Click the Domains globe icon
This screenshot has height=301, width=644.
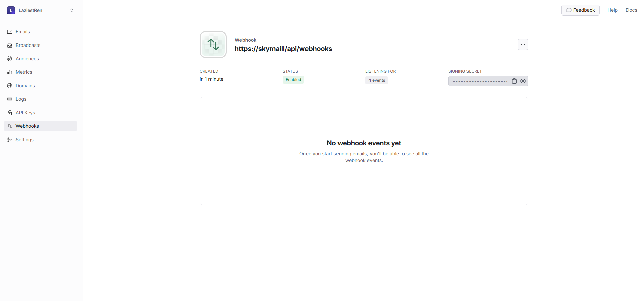coord(10,86)
